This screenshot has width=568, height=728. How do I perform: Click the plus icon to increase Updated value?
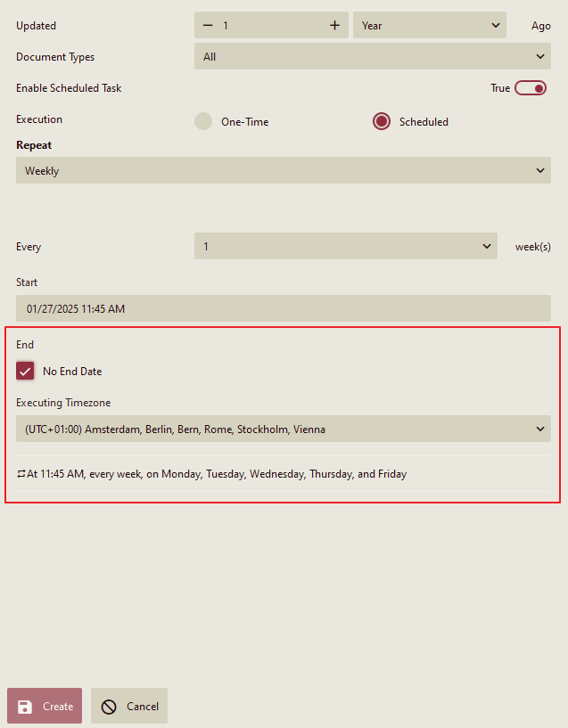pyautogui.click(x=334, y=26)
